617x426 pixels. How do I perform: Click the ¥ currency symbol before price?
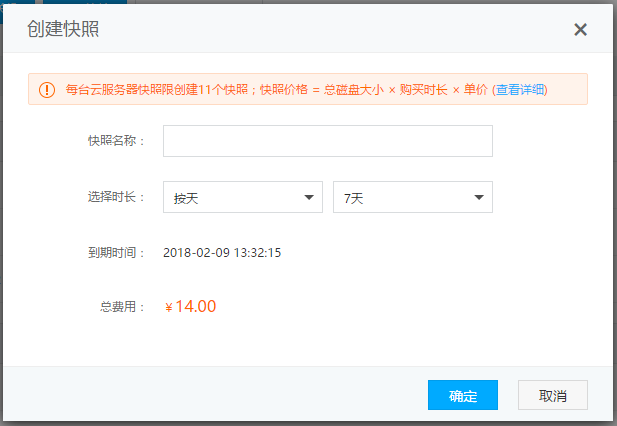click(169, 308)
